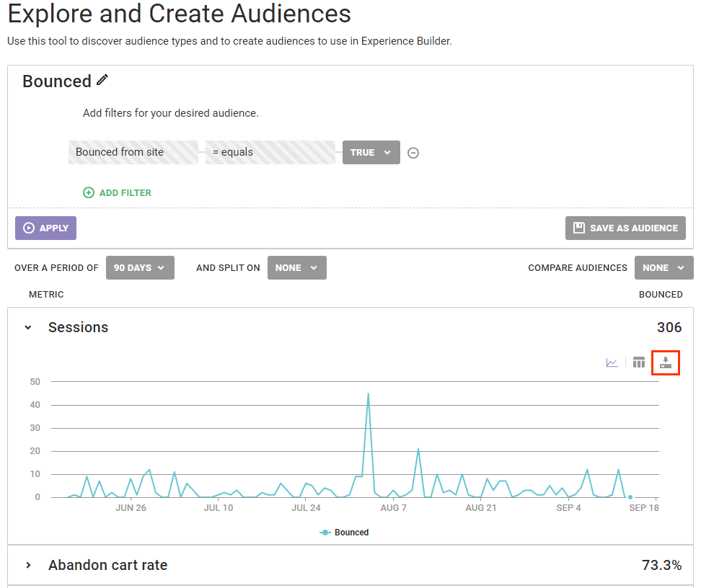701x588 pixels.
Task: Click the Sessions metric title
Action: click(78, 327)
